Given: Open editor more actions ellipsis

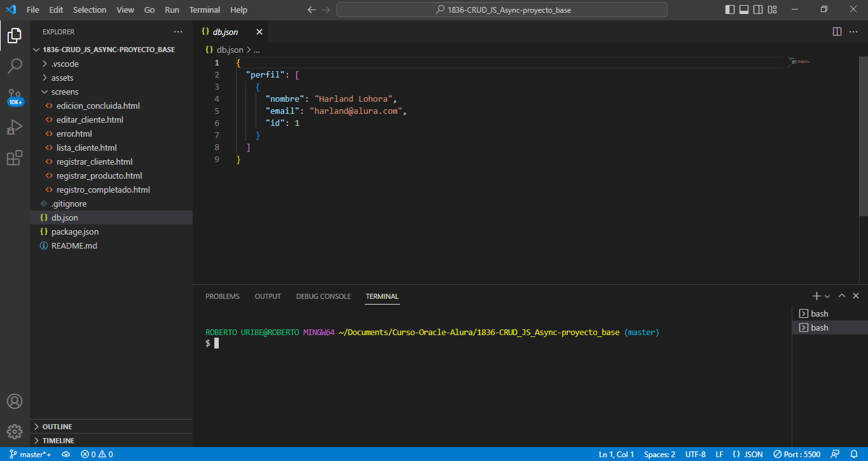Looking at the screenshot, I should [854, 32].
